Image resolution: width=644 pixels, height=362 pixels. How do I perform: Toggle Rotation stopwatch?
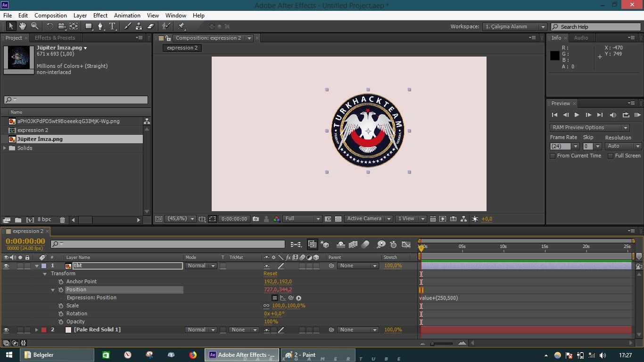point(61,314)
